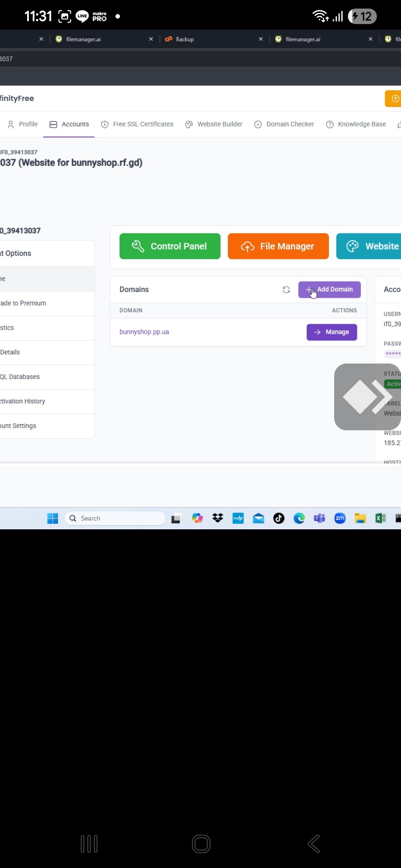Tap the LINE notification icon
Image resolution: width=401 pixels, height=868 pixels.
[x=82, y=16]
